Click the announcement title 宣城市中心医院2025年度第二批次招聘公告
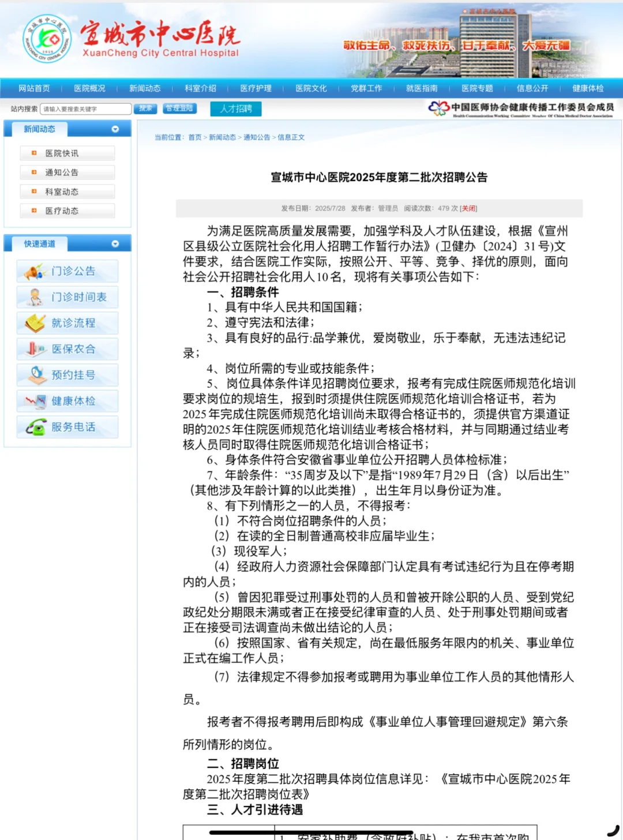This screenshot has height=840, width=623. coord(379,177)
